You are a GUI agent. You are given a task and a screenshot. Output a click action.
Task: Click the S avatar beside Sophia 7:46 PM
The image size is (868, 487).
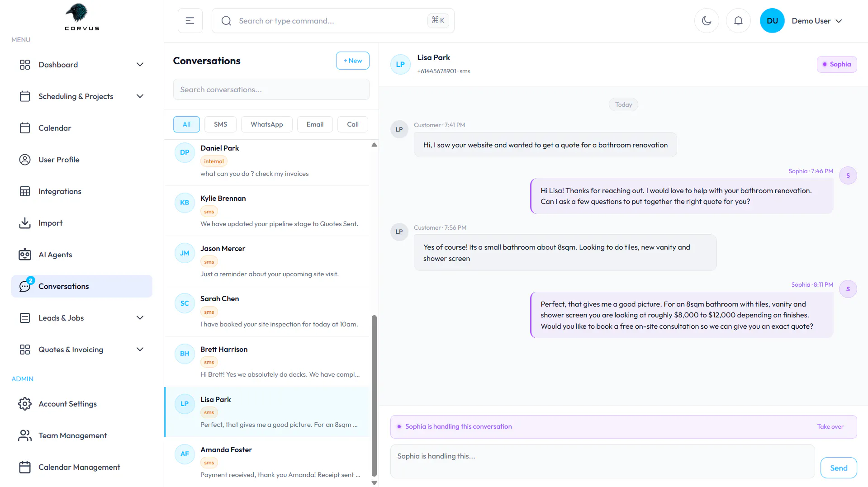pyautogui.click(x=848, y=175)
